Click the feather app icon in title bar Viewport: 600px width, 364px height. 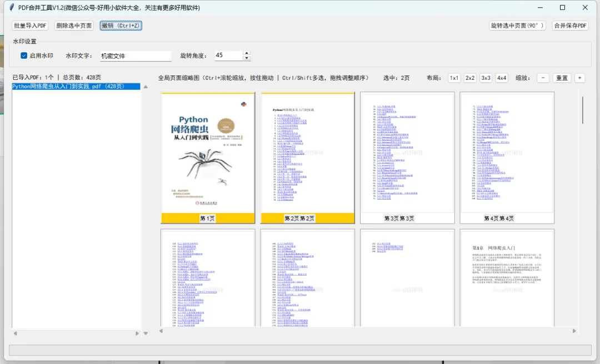point(12,7)
